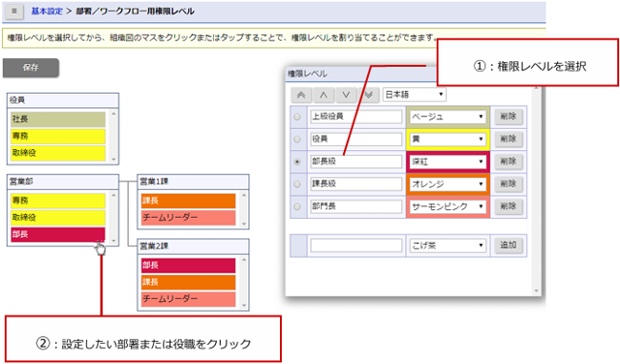Click the 保存 save button
This screenshot has width=620, height=364.
tap(31, 68)
